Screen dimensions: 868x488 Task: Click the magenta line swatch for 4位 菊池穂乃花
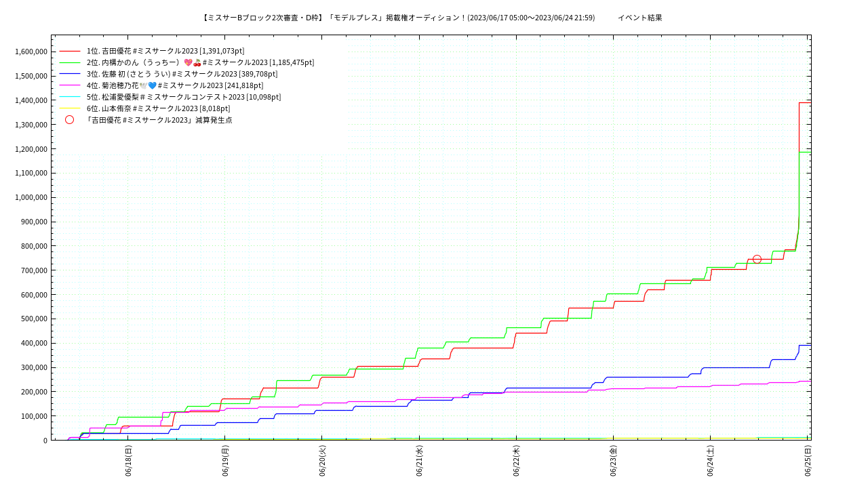click(70, 85)
